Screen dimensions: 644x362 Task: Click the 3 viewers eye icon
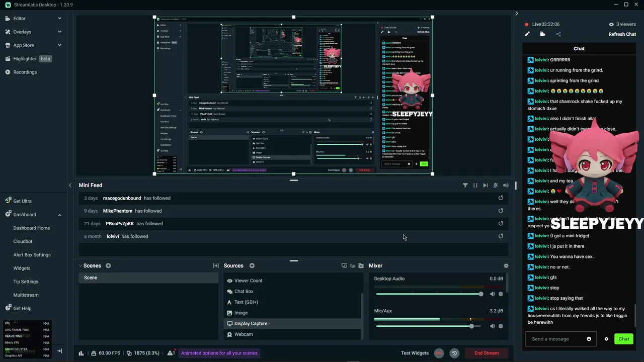coord(611,24)
